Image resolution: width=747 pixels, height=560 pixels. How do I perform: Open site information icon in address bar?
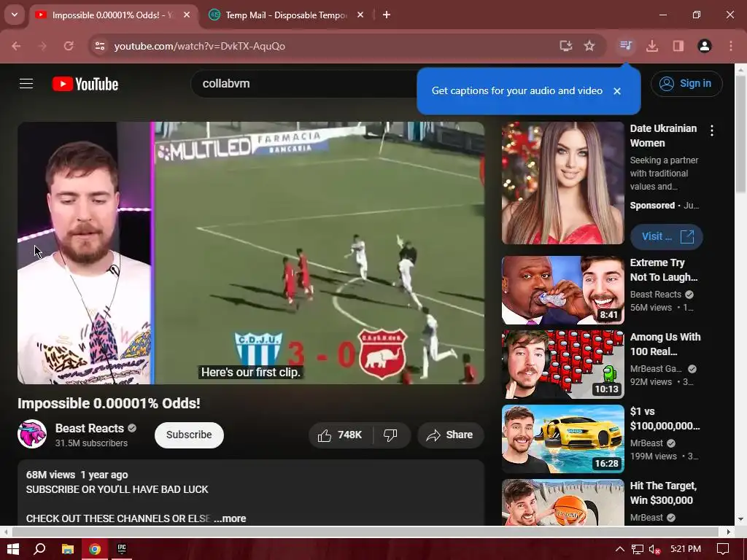[99, 46]
